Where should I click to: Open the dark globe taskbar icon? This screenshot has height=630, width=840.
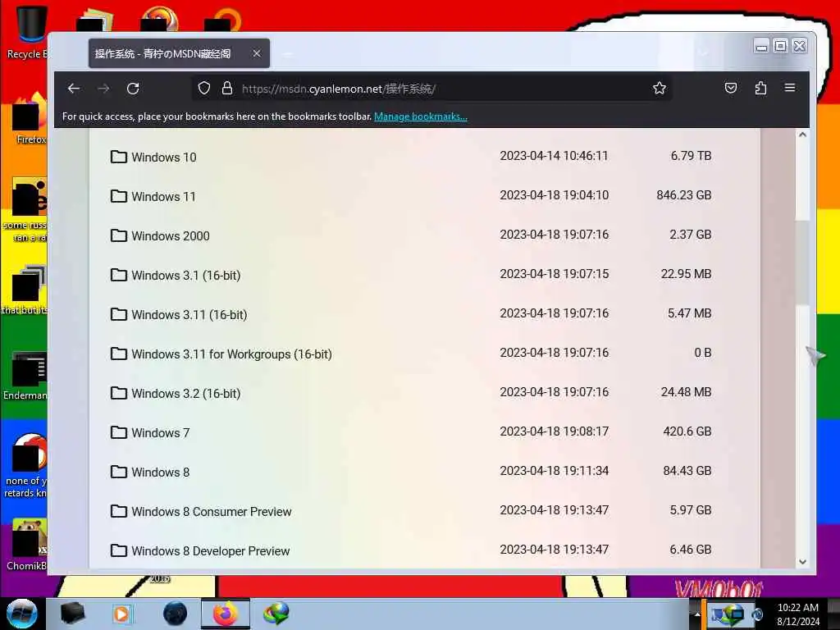coord(175,614)
